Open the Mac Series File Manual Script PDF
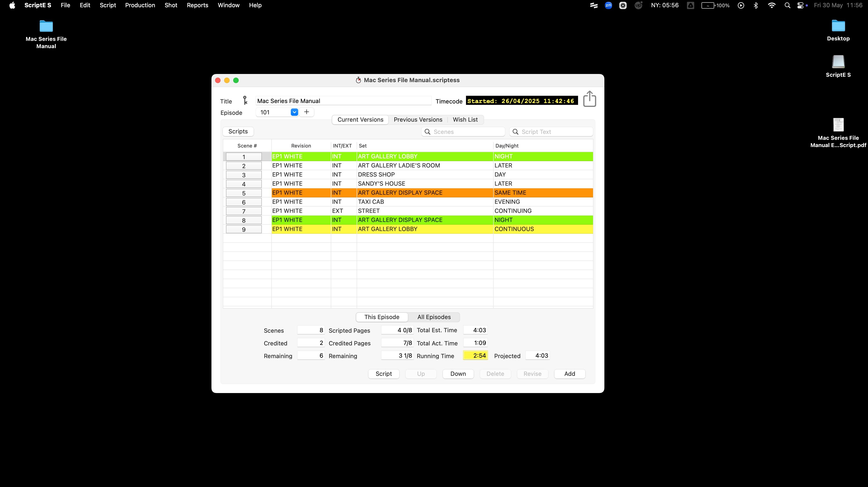The width and height of the screenshot is (868, 487). coord(838,125)
